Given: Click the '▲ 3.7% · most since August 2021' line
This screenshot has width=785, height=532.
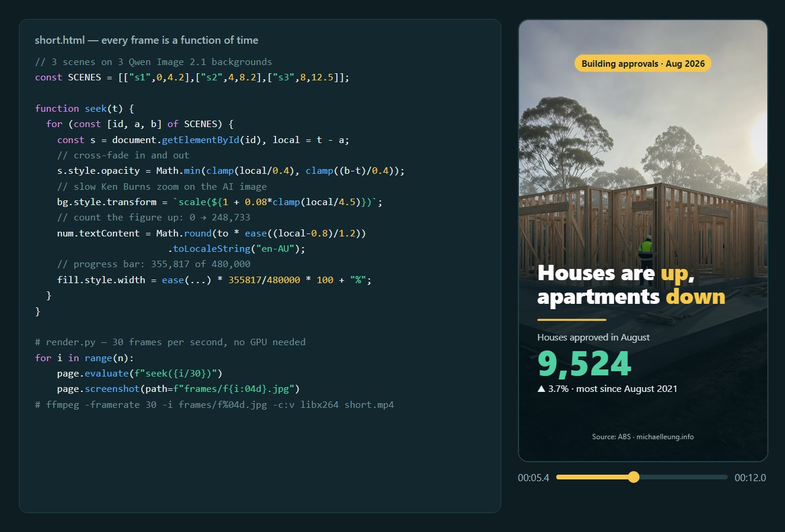Looking at the screenshot, I should [x=607, y=388].
